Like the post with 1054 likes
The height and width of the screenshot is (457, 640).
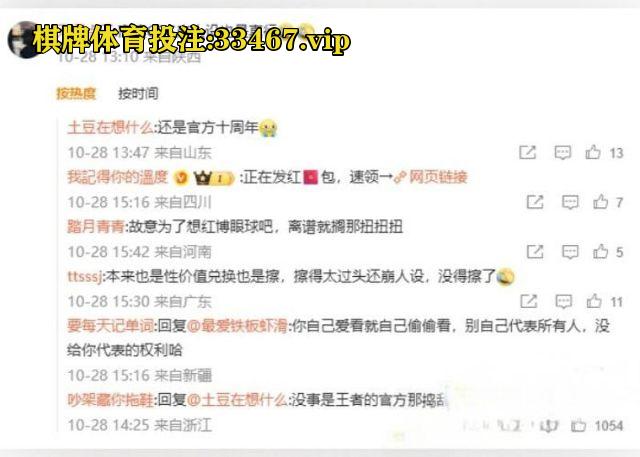click(x=578, y=426)
